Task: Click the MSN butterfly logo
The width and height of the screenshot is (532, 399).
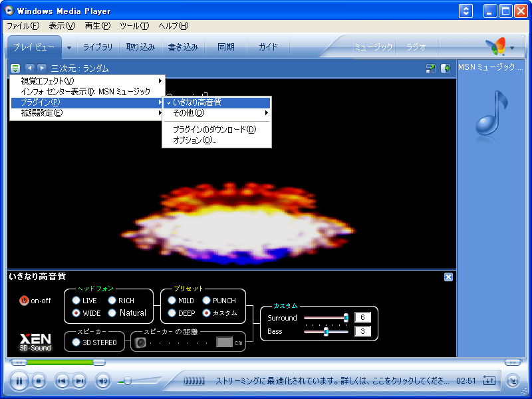Action: coord(495,47)
